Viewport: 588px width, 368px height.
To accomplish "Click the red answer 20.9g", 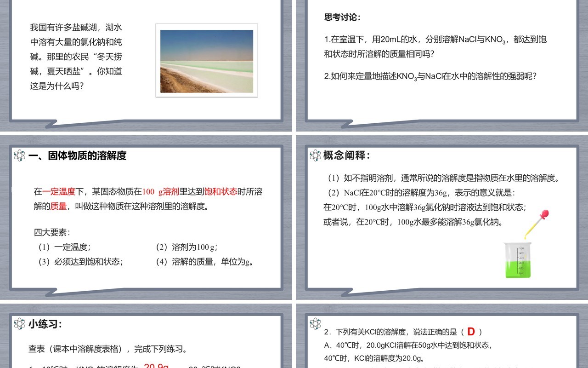I will click(157, 366).
